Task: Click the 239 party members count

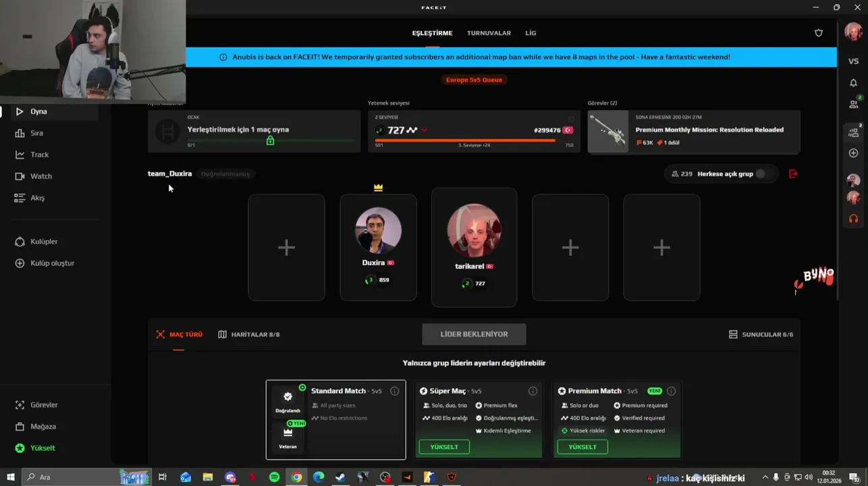Action: point(682,173)
